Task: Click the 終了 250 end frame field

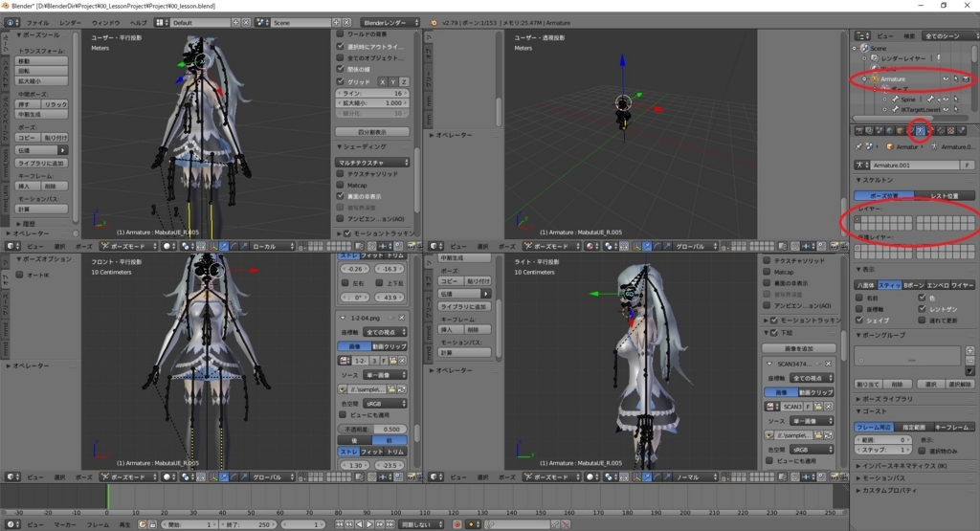Action: tap(248, 524)
